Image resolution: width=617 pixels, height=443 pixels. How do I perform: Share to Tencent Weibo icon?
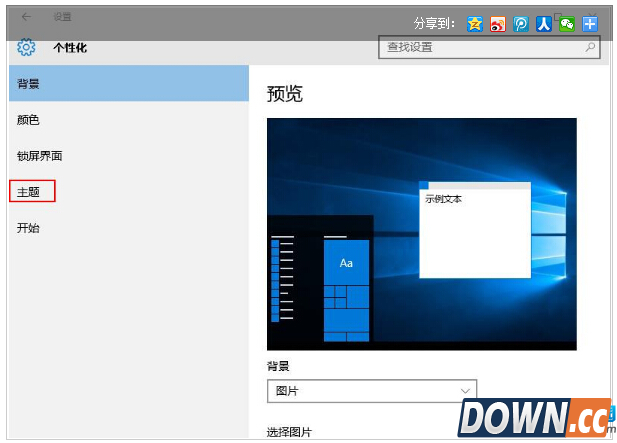[x=521, y=24]
